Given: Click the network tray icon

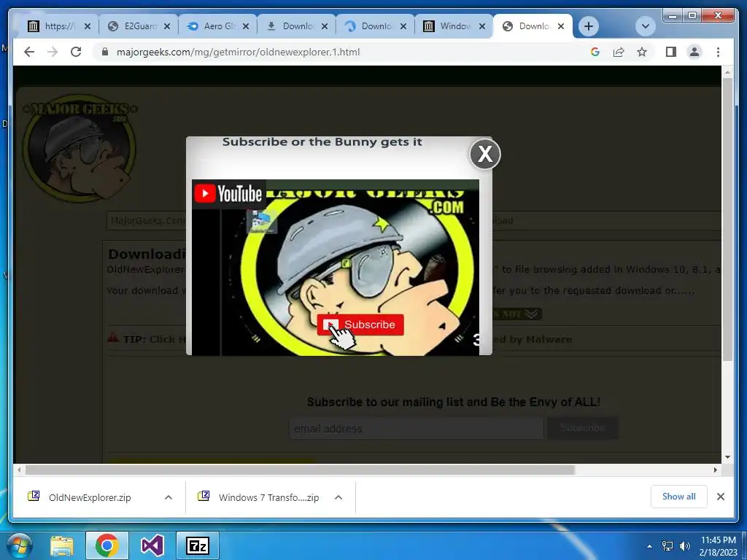Looking at the screenshot, I should (667, 546).
